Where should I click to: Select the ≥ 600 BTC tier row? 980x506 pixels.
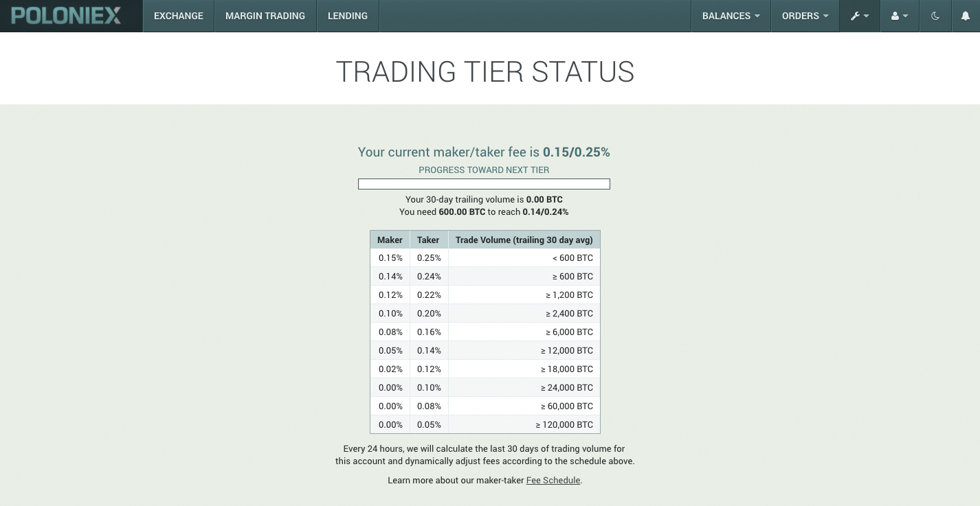click(x=485, y=277)
